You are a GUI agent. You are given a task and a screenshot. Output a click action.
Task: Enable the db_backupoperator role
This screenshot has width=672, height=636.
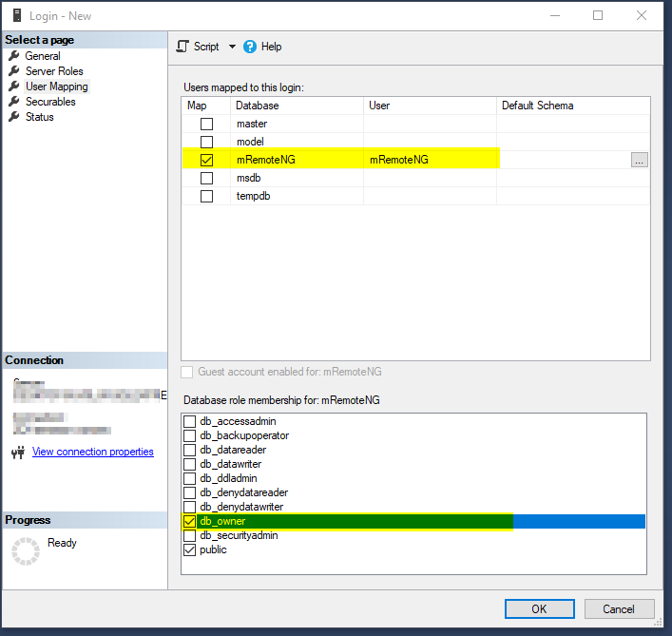point(189,435)
